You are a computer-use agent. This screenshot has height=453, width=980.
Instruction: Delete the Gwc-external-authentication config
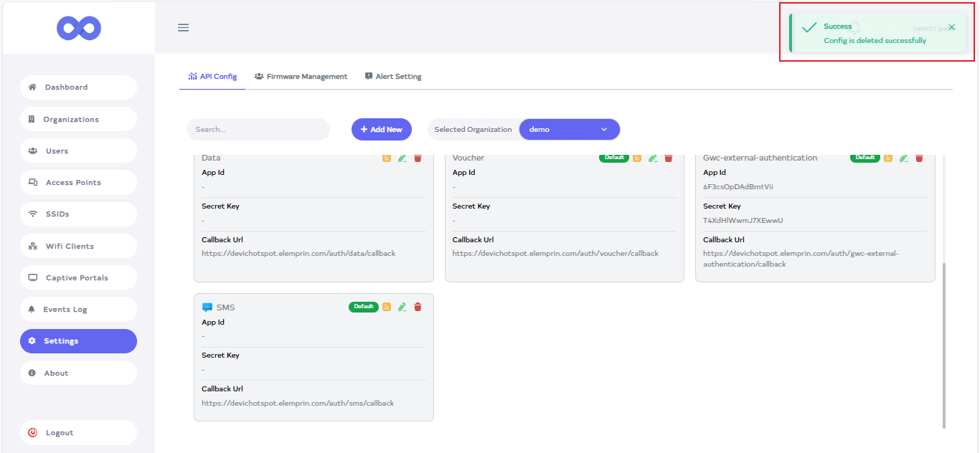(919, 158)
